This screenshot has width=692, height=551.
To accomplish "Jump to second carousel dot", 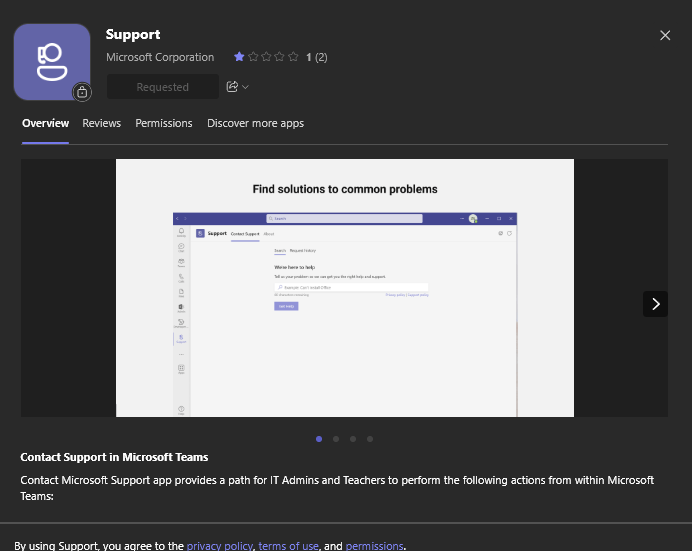I will click(x=336, y=439).
